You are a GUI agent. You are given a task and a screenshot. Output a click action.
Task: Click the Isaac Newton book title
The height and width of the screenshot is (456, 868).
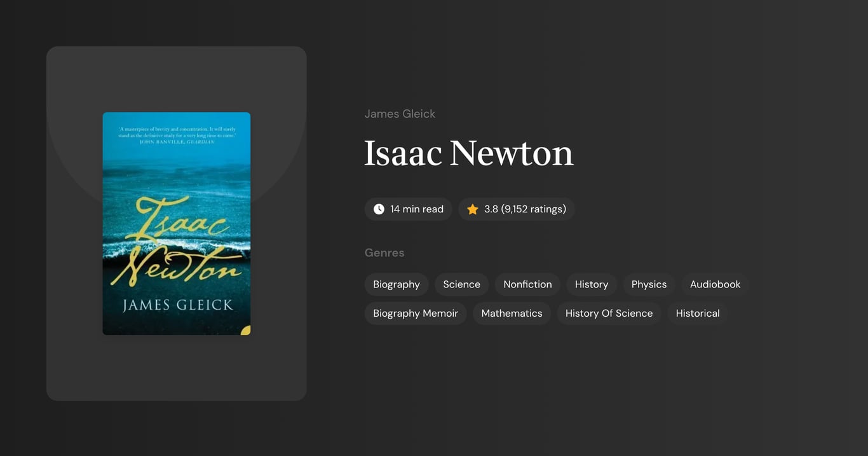pyautogui.click(x=468, y=154)
